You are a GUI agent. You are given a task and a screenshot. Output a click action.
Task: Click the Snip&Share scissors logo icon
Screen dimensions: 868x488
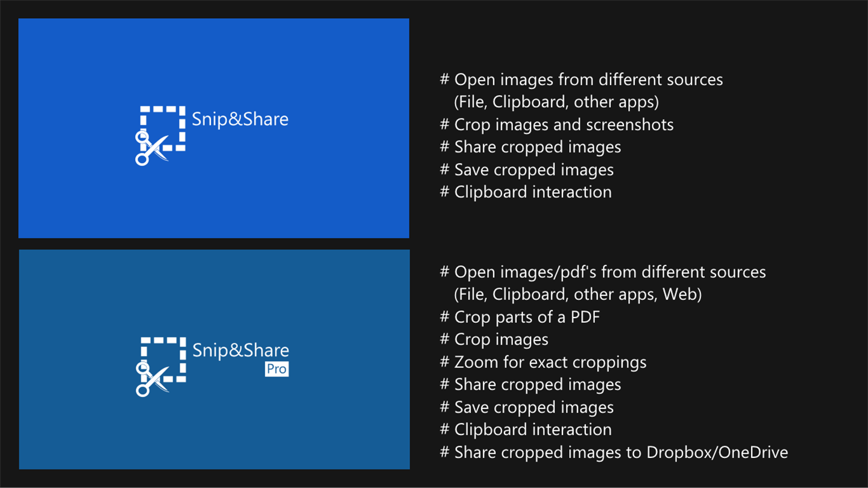click(160, 136)
